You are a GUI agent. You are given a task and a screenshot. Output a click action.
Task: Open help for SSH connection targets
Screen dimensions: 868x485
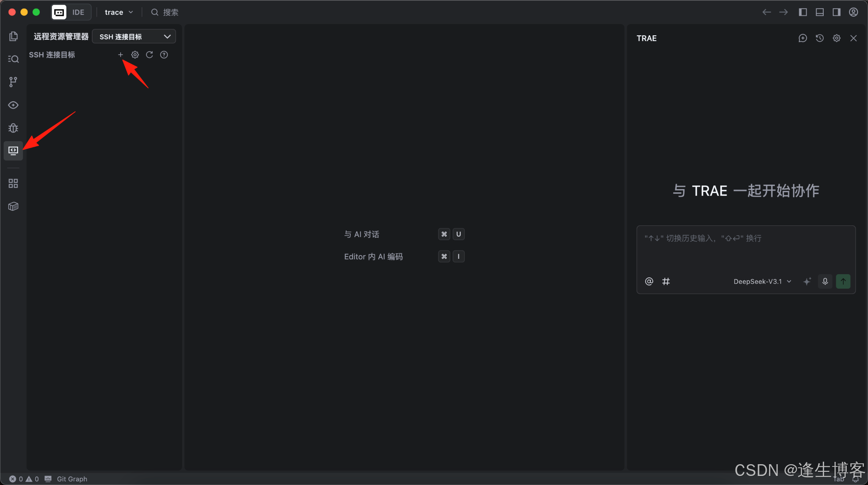click(164, 55)
